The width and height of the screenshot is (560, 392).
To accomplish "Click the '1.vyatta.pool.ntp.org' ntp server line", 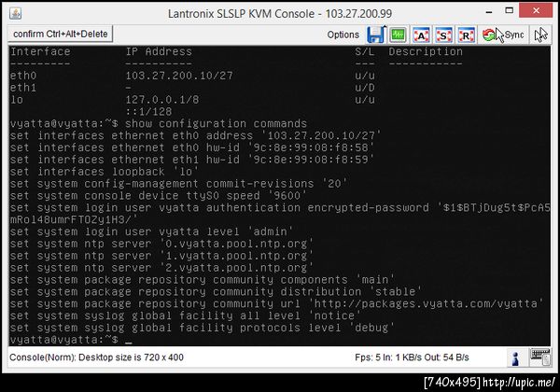I will pos(161,256).
